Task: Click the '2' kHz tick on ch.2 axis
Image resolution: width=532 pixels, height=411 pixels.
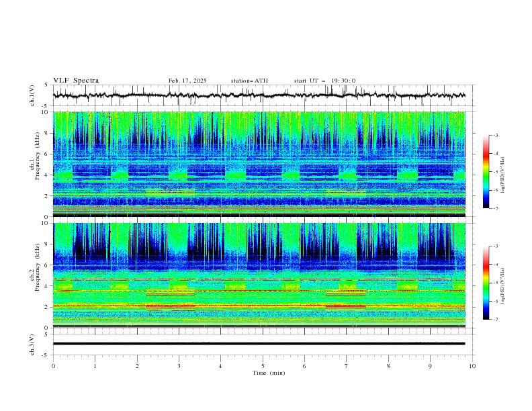Action: click(48, 307)
